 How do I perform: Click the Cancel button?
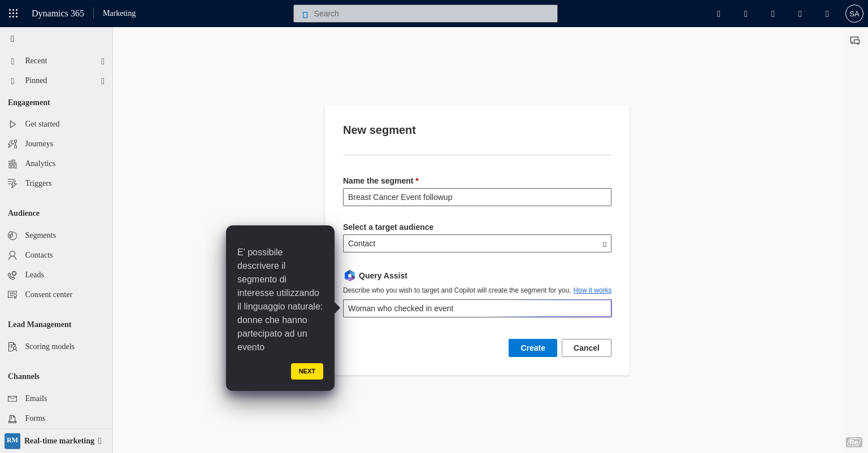click(587, 348)
